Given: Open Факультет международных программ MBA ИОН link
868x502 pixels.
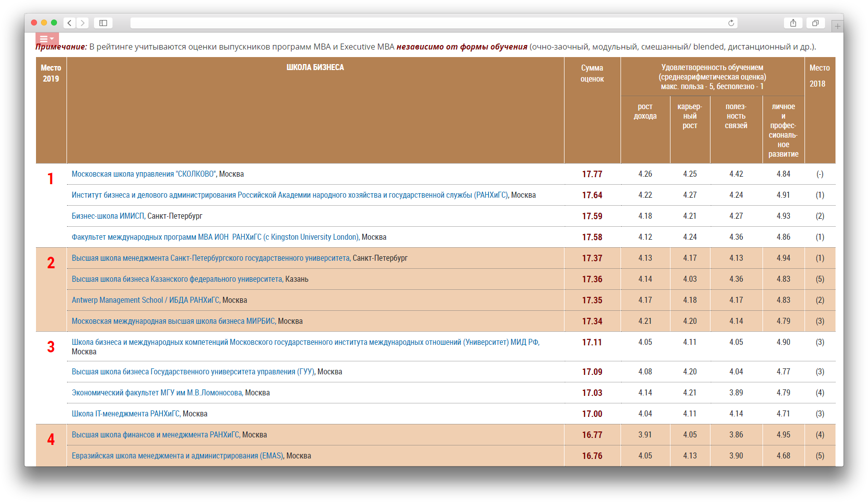Looking at the screenshot, I should click(x=215, y=237).
